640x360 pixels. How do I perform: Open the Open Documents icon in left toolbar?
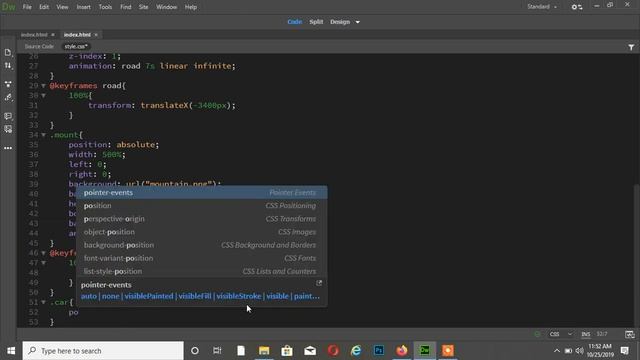(x=8, y=52)
